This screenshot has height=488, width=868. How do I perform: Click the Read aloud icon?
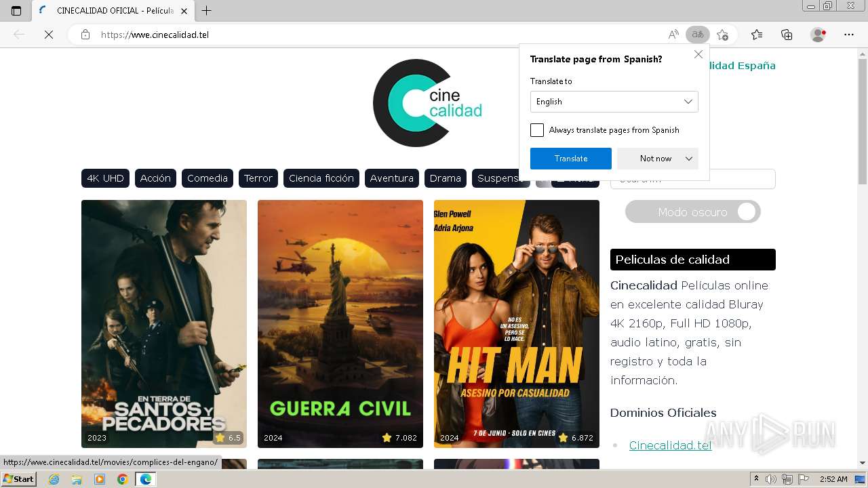tap(673, 35)
